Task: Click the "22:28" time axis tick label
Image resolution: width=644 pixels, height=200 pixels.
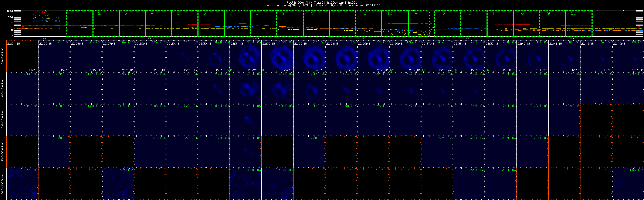Action: point(150,39)
